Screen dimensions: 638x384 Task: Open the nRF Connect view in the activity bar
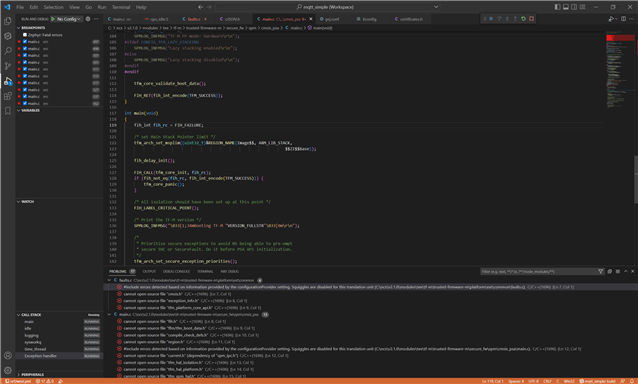click(8, 36)
